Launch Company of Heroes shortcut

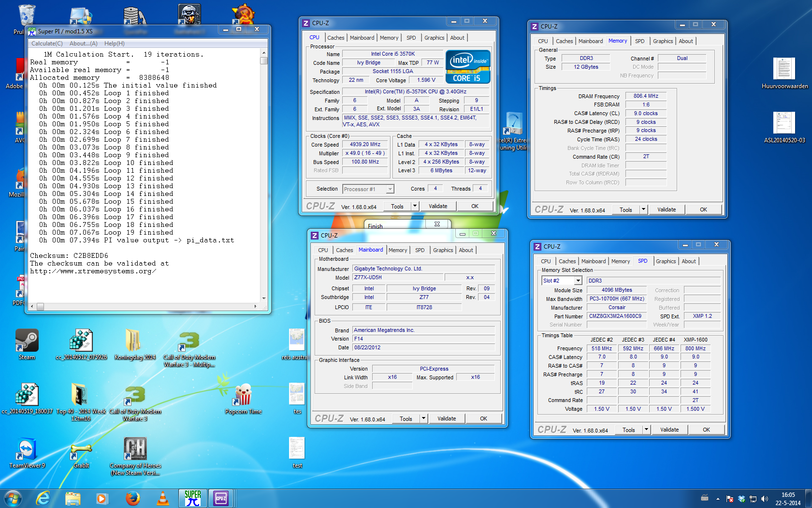(x=135, y=456)
